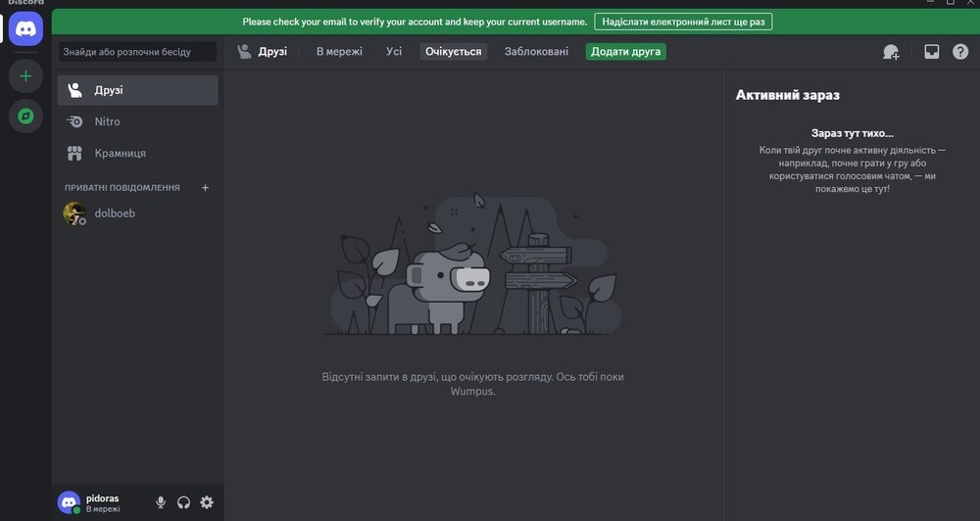Screen dimensions: 980x521
Task: Open Help question mark icon
Action: (x=960, y=52)
